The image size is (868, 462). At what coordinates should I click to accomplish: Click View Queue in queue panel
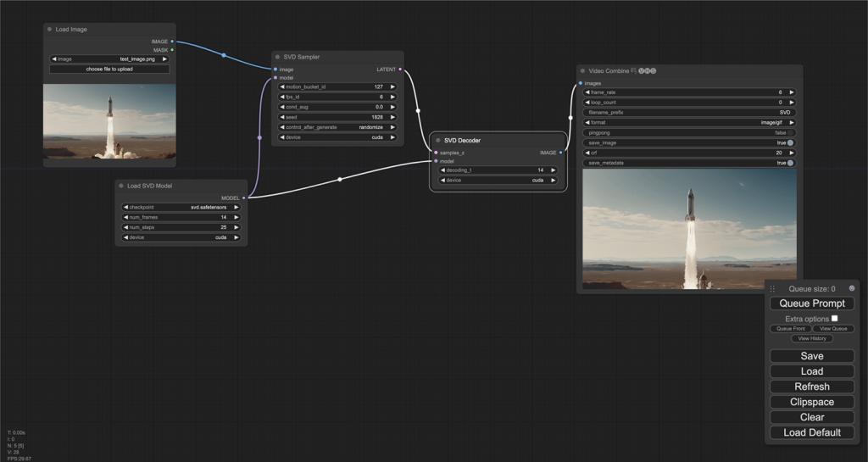coord(832,329)
